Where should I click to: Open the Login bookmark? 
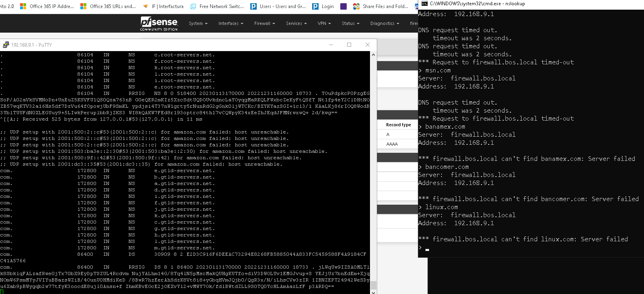323,6
